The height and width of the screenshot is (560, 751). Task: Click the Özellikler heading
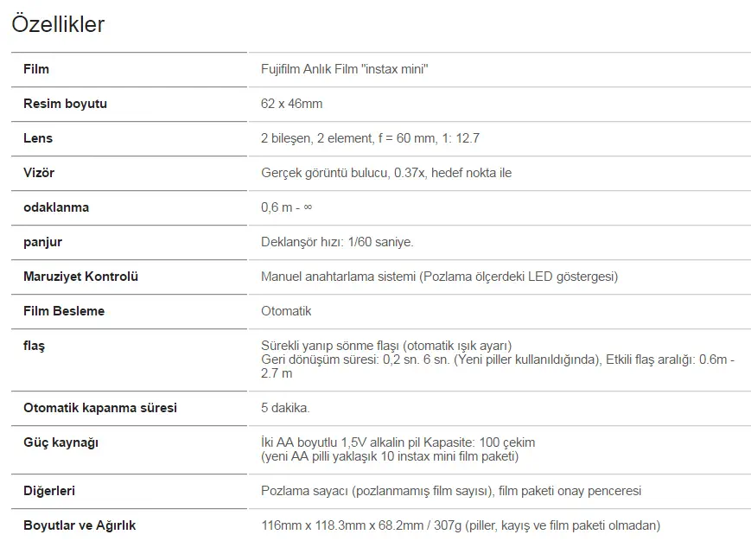point(58,24)
